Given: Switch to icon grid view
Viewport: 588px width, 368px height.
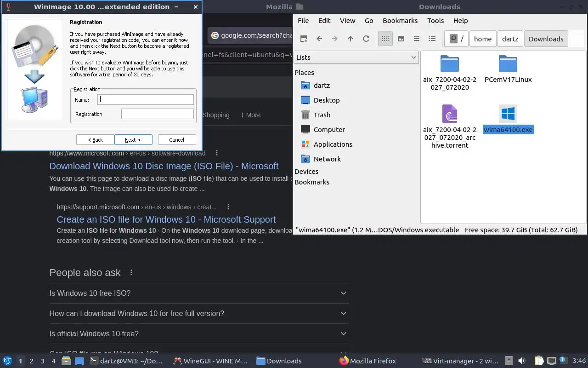Looking at the screenshot, I should pos(385,39).
